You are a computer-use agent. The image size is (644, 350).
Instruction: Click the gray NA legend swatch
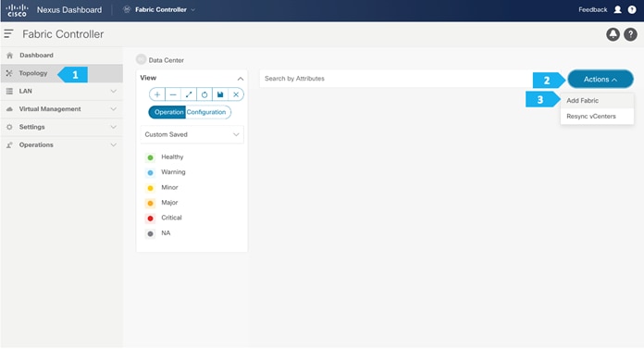(150, 233)
